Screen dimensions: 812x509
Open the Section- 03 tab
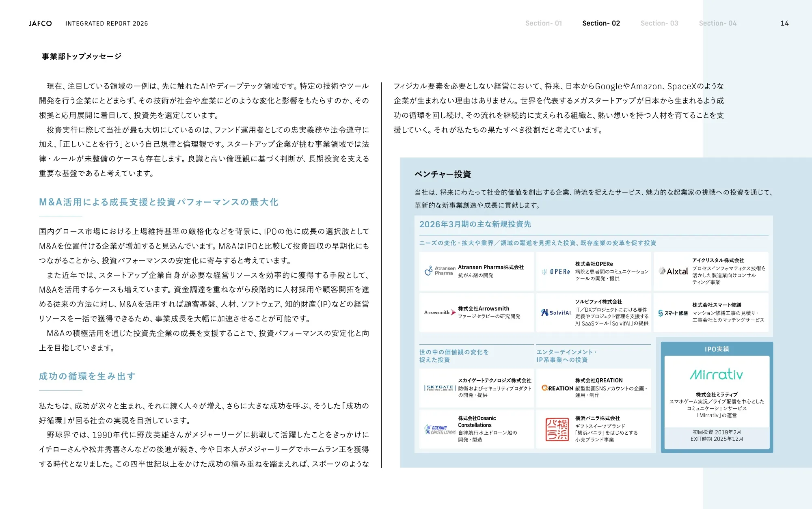659,23
